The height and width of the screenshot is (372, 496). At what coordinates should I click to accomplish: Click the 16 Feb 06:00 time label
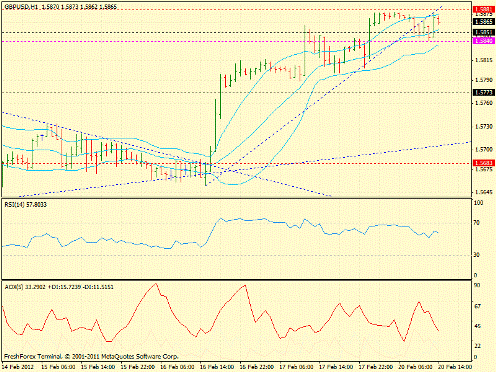[x=178, y=367]
